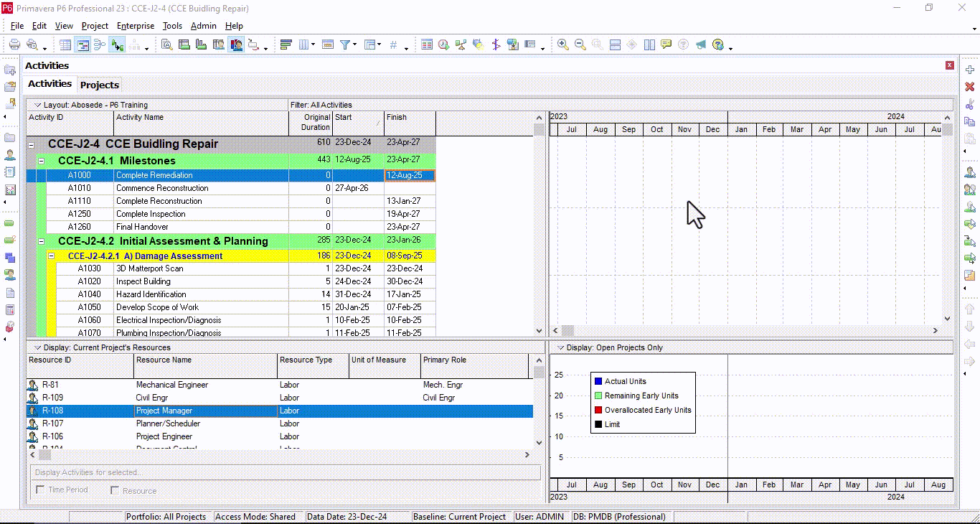Click the Zoom In magnifier icon
The width and height of the screenshot is (980, 524).
click(x=563, y=45)
